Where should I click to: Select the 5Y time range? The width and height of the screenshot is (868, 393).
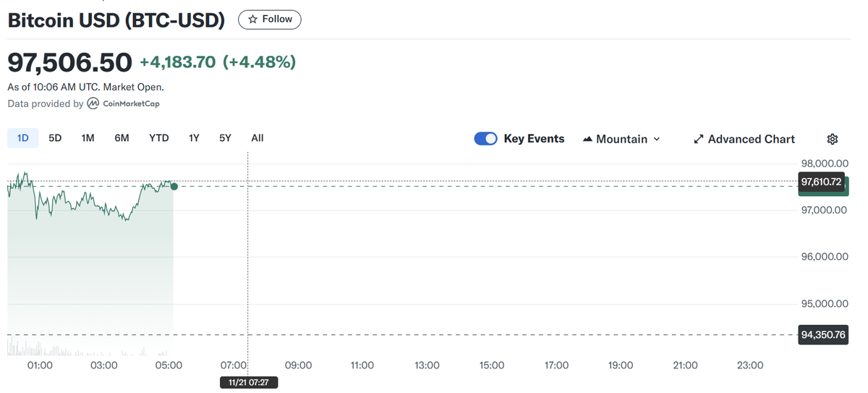225,138
